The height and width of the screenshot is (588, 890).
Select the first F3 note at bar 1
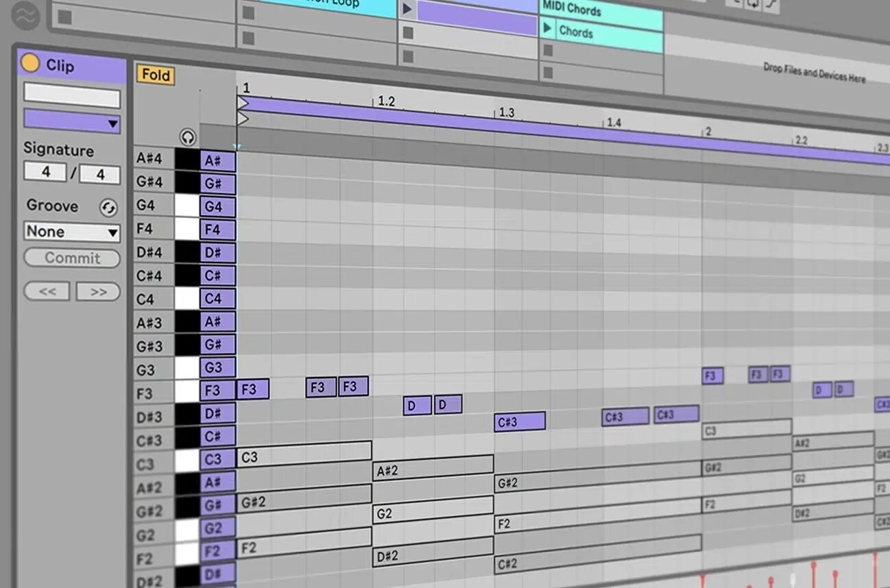pos(253,389)
